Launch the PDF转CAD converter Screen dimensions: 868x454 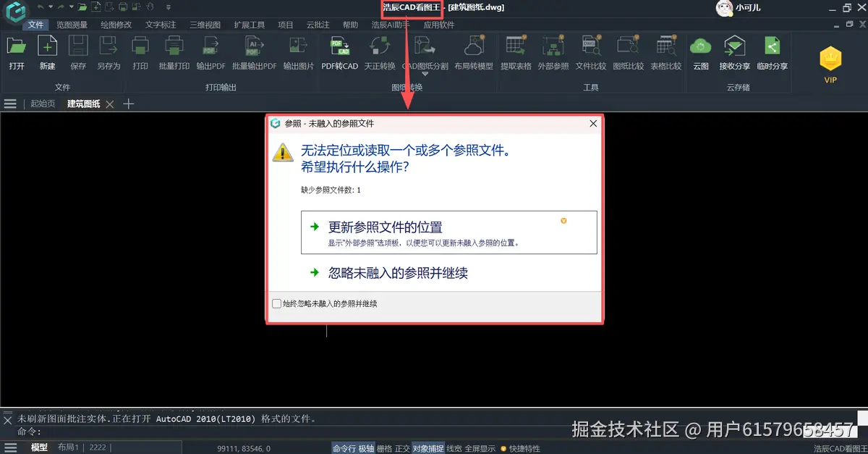pyautogui.click(x=340, y=52)
